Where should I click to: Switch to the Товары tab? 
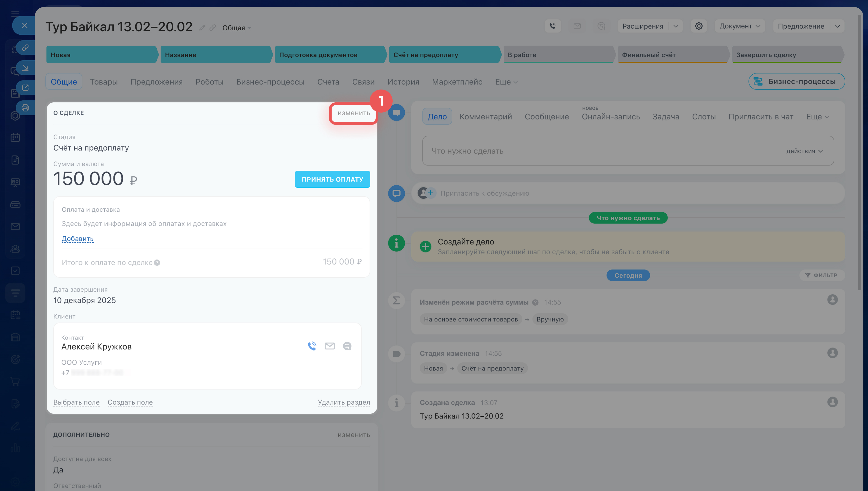coord(104,82)
